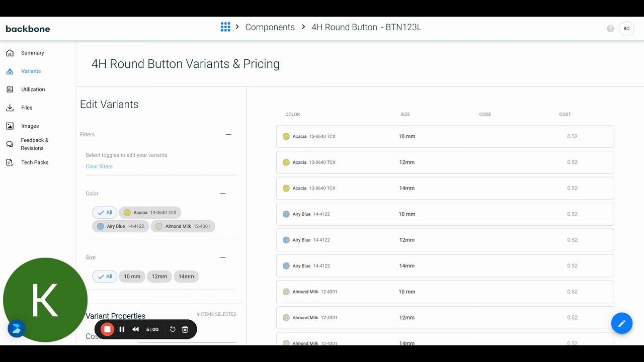Screen dimensions: 644x362
Task: Click the Acacia 10 mm row color swatch
Action: pos(286,136)
